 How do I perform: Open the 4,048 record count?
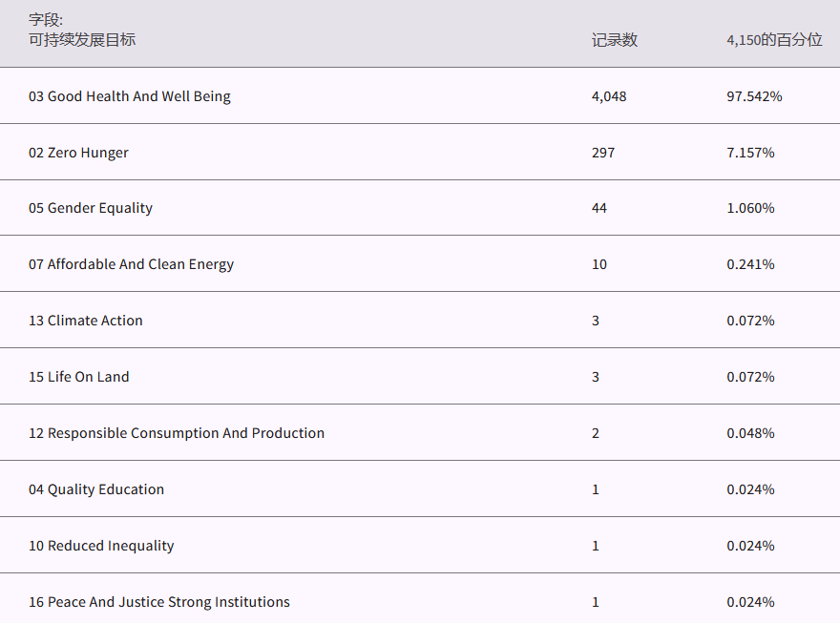(x=609, y=96)
